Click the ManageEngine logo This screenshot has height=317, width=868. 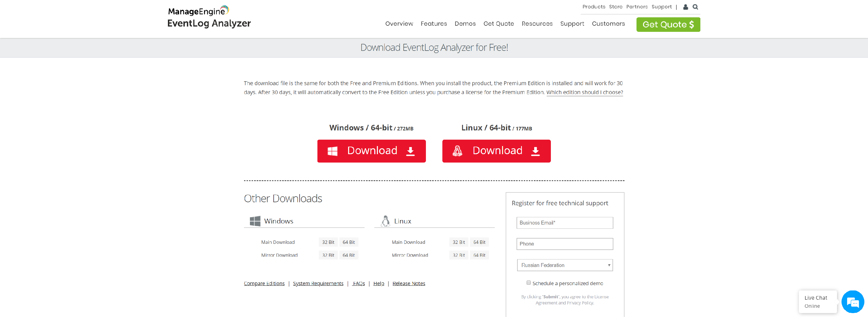199,11
